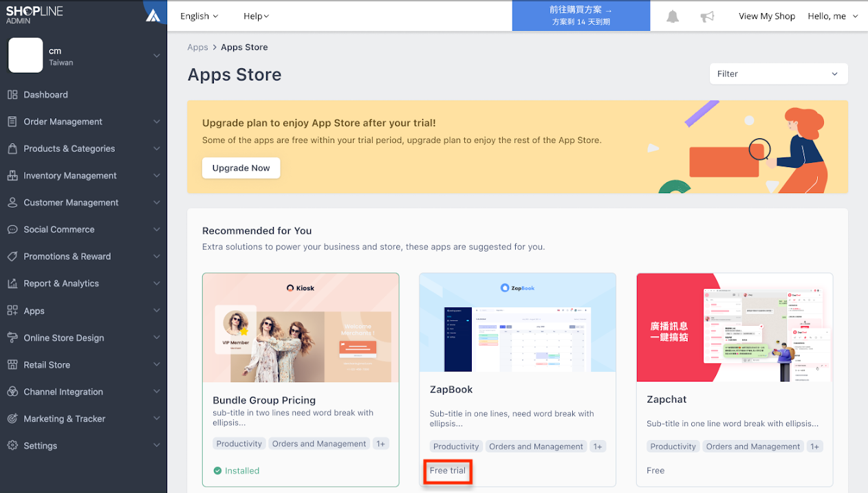Open the Hello, me account menu
Screen dimensions: 868x493
click(x=833, y=16)
